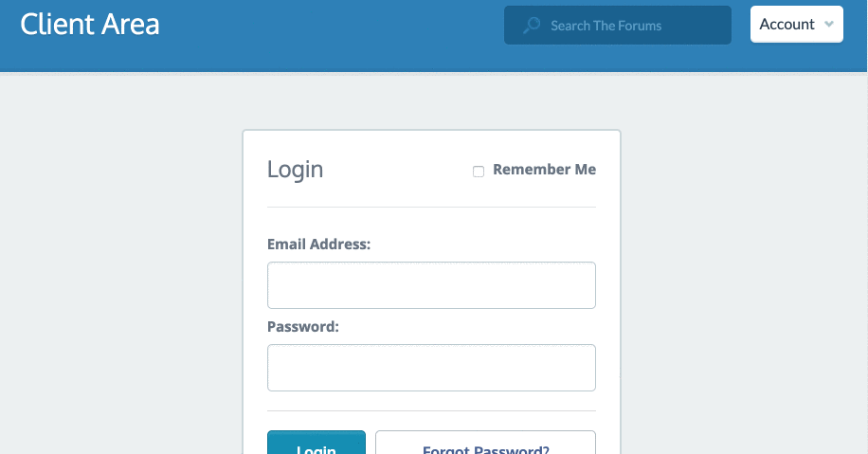Go to the Client Area home title
868x454 pixels.
[90, 25]
